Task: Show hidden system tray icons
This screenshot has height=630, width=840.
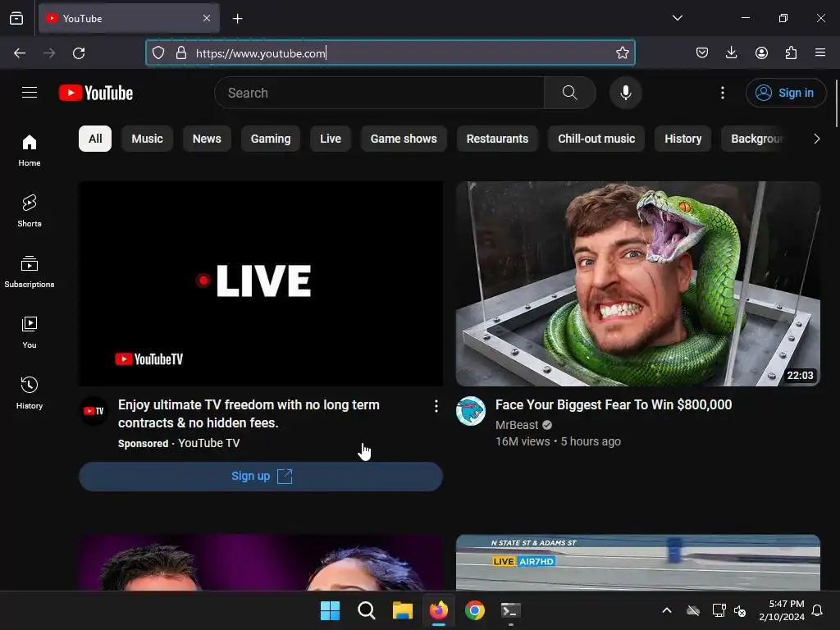Action: coord(666,610)
